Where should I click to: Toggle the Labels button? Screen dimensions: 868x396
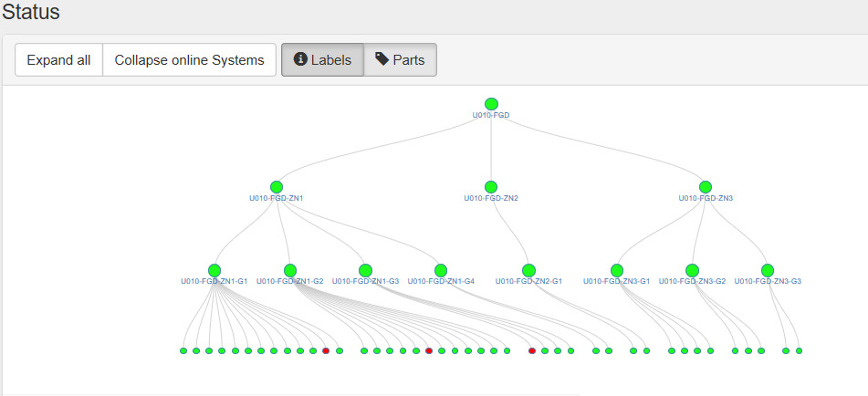(322, 60)
